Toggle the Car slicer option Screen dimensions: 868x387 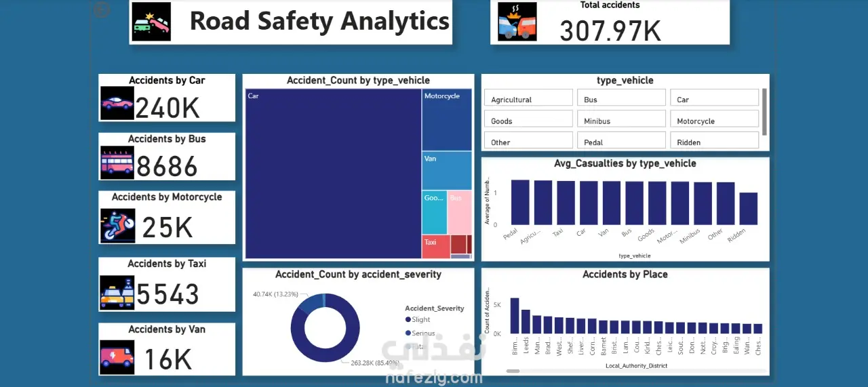click(x=715, y=98)
